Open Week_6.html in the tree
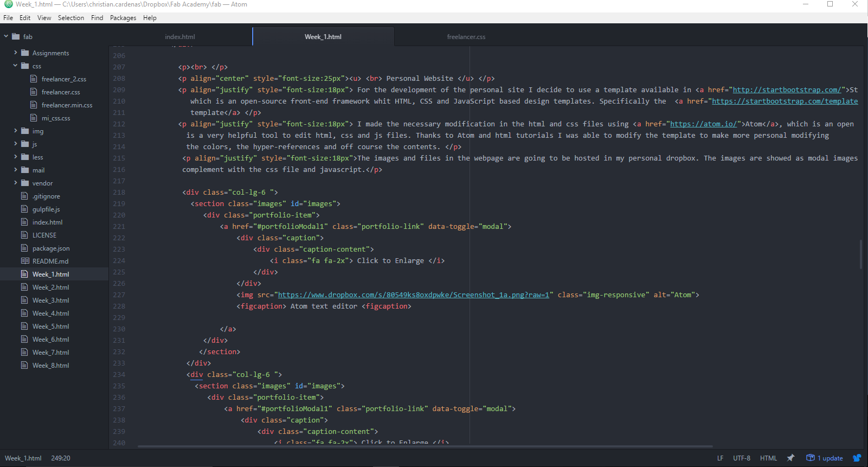The image size is (868, 467). point(50,340)
